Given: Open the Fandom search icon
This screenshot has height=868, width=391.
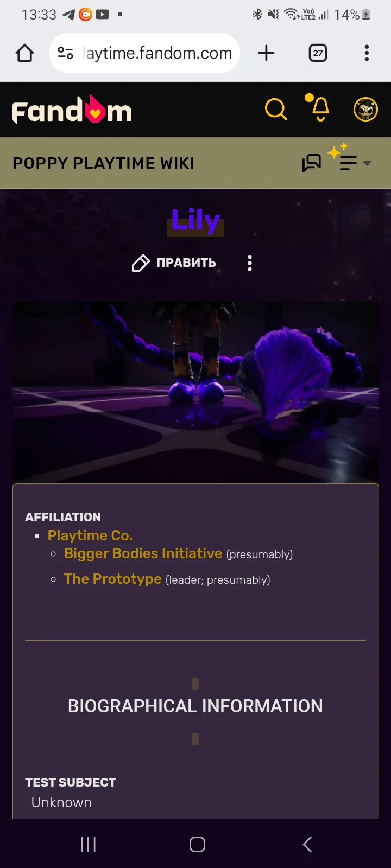Looking at the screenshot, I should point(276,110).
